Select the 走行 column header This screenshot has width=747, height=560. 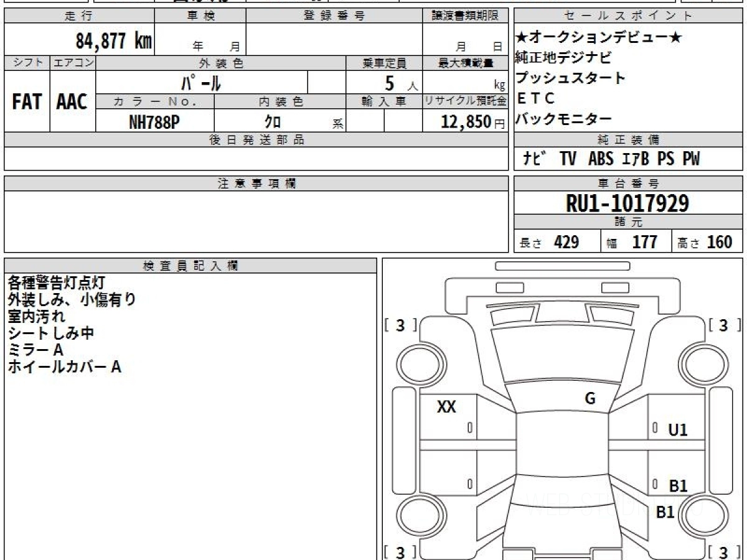click(79, 16)
